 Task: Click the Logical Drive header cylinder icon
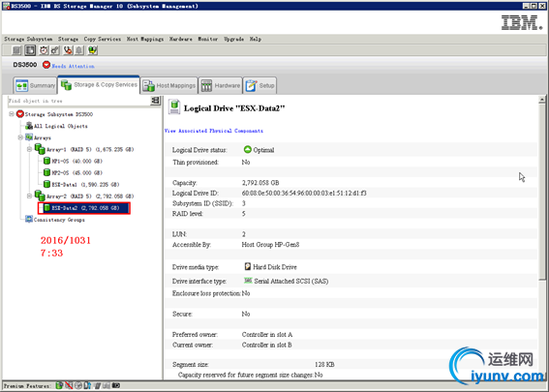(174, 106)
